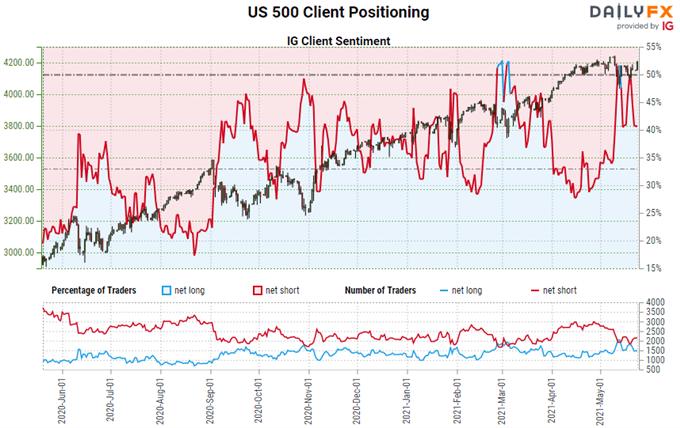Click the 'Percentage of Traders' legend heading
The width and height of the screenshot is (680, 428).
[94, 291]
